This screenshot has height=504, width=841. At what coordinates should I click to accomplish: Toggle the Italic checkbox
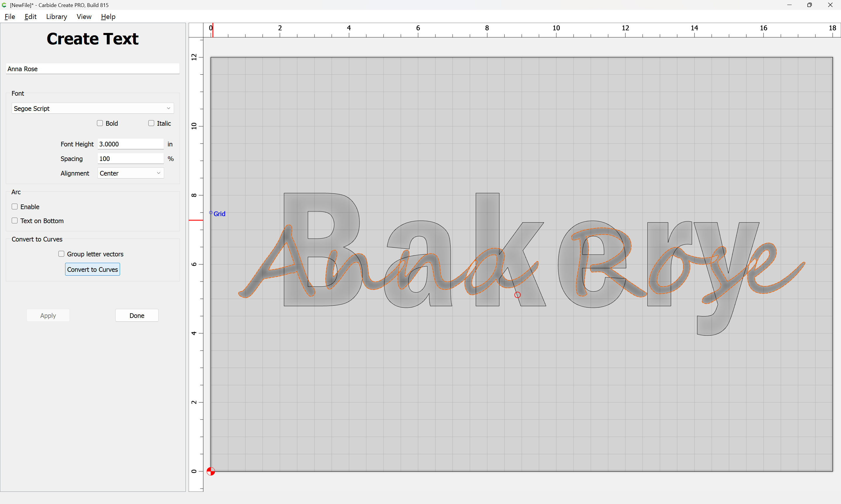(x=151, y=123)
